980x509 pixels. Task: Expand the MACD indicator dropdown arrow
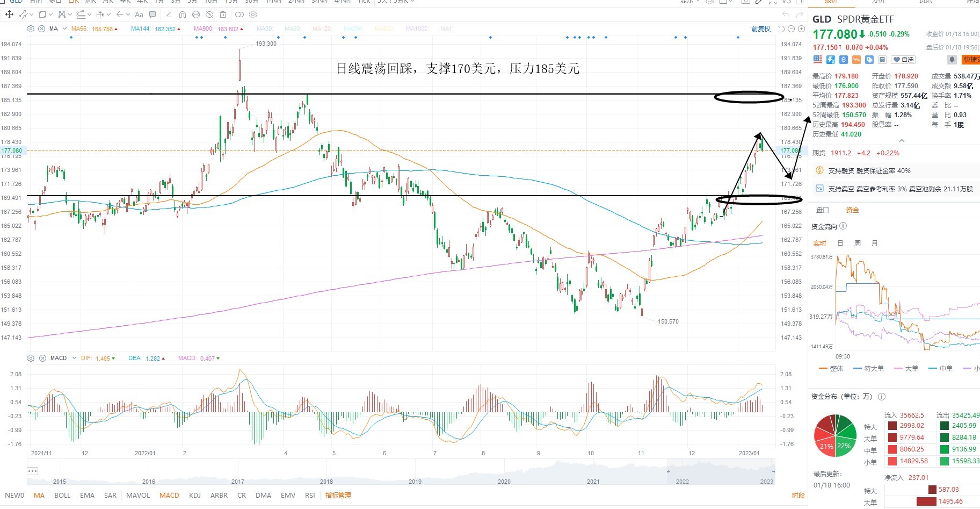tap(73, 358)
